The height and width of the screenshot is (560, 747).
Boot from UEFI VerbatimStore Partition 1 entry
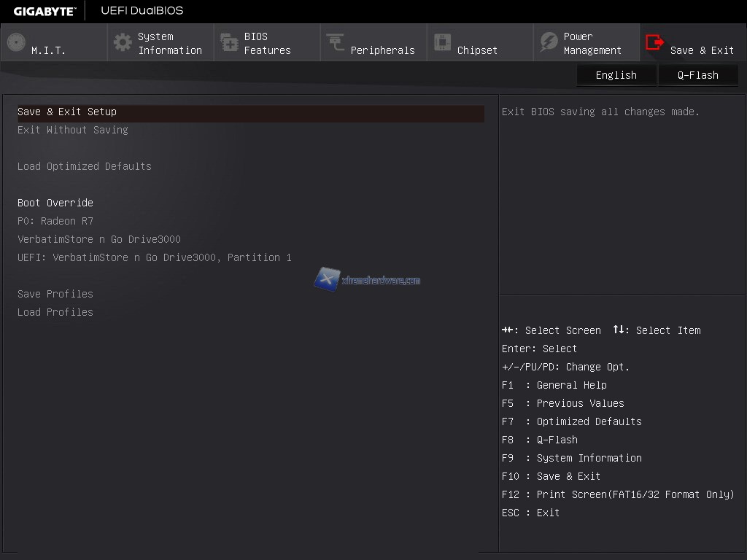(155, 257)
